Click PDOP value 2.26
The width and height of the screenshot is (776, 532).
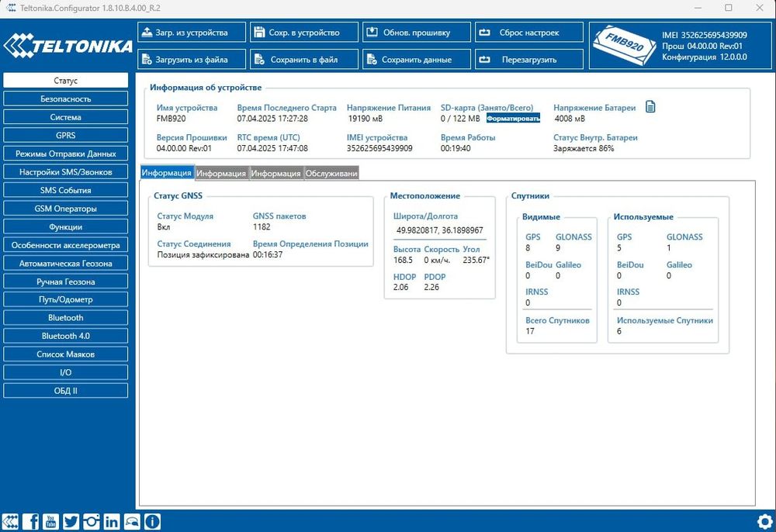(x=431, y=287)
